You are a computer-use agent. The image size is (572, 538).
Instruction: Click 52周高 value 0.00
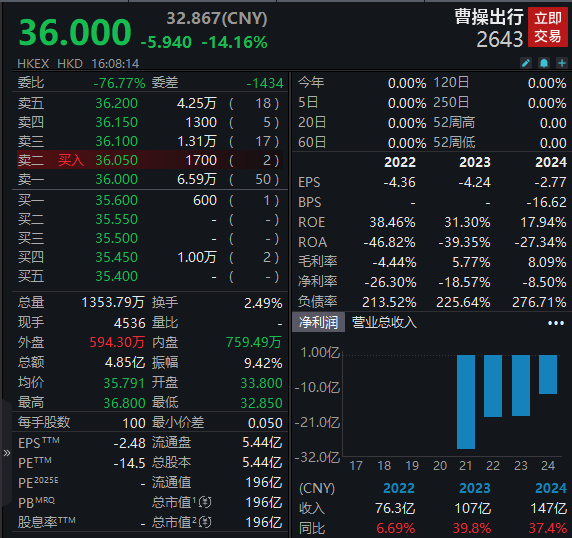553,123
